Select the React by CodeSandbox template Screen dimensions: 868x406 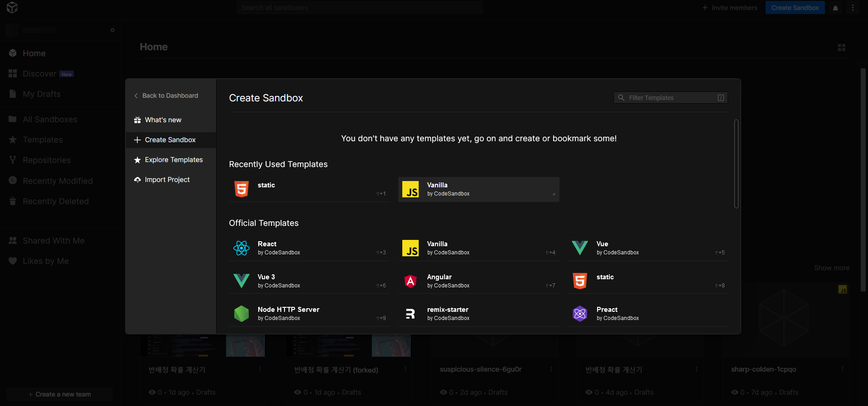coord(309,248)
